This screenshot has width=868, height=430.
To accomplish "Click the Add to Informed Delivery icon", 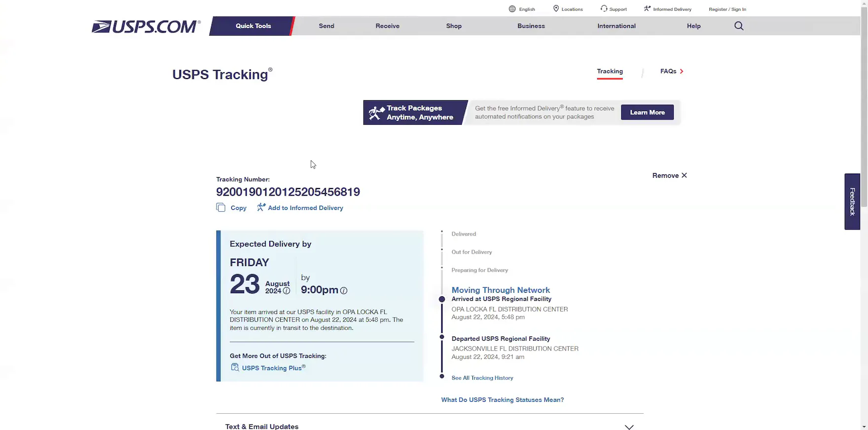I will [x=261, y=207].
